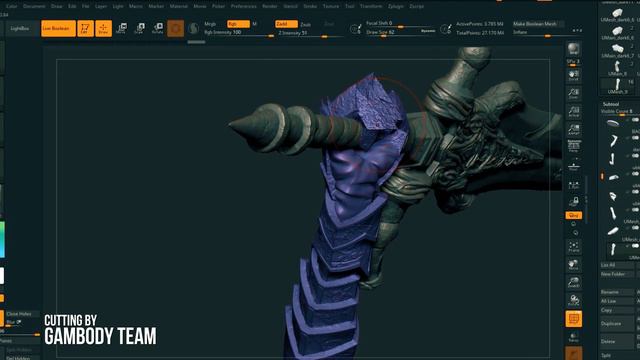Click the Transp transparency icon
Screen dimensions: 640x360
573,337
